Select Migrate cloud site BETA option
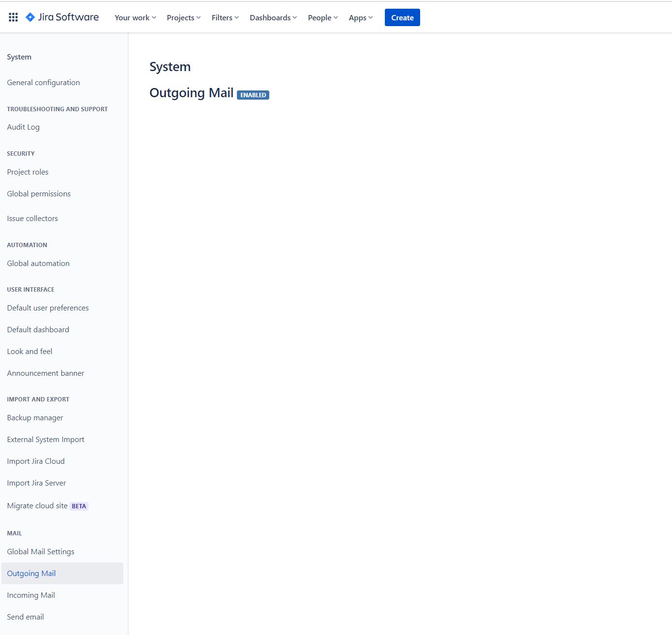The image size is (672, 635). coord(47,505)
